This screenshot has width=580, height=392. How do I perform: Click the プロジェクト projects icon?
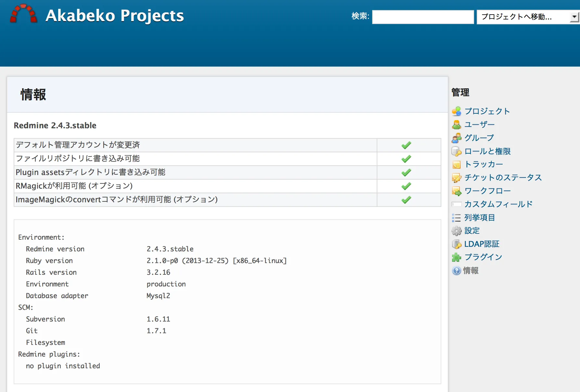point(457,111)
